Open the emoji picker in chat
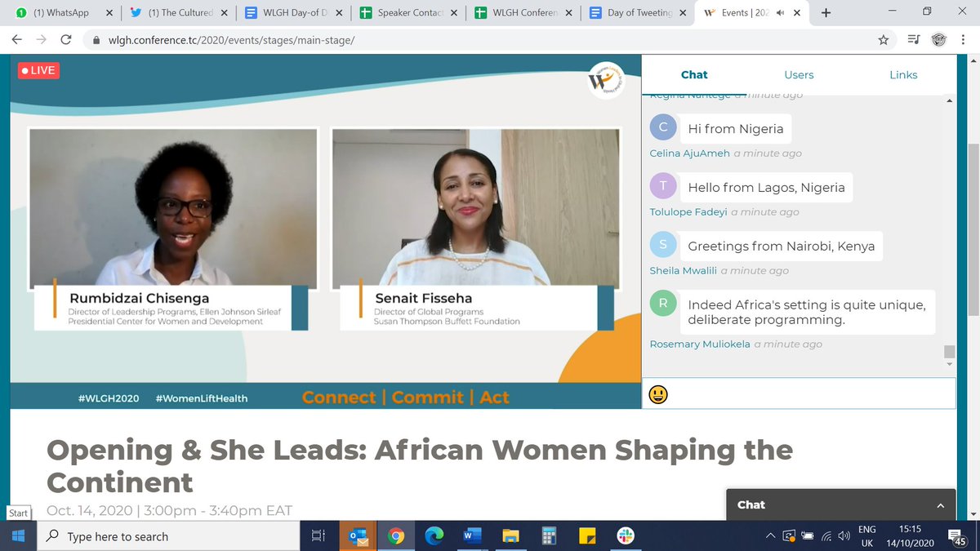 658,395
